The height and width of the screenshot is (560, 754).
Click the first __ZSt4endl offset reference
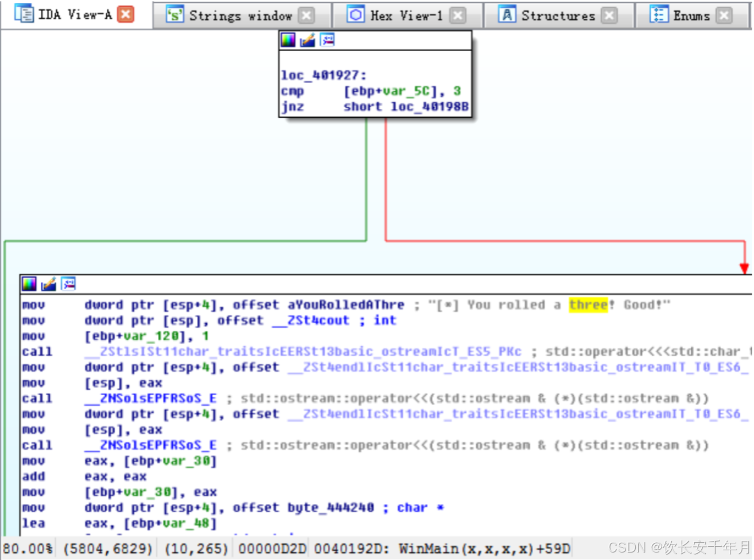pyautogui.click(x=518, y=367)
